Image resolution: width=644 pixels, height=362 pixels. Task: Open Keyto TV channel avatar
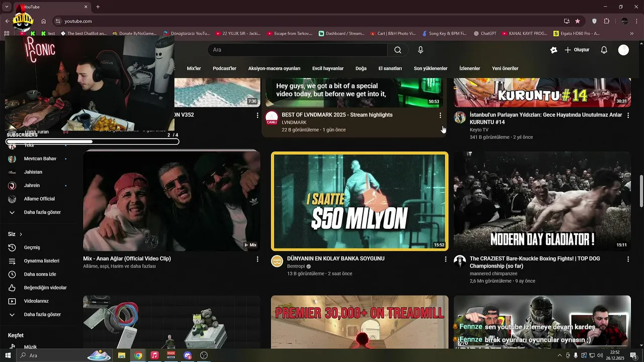460,118
